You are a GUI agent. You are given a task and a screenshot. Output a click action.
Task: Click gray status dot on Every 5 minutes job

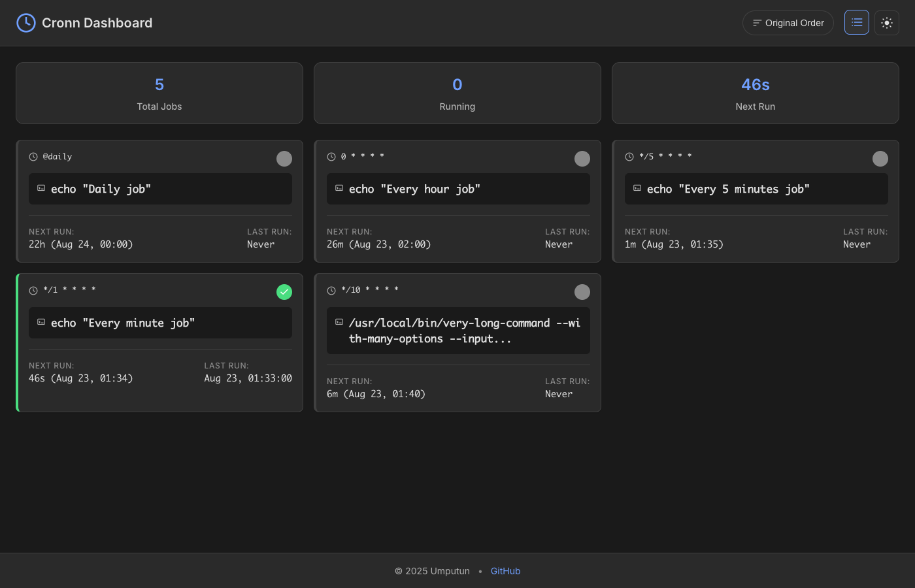[x=880, y=159]
